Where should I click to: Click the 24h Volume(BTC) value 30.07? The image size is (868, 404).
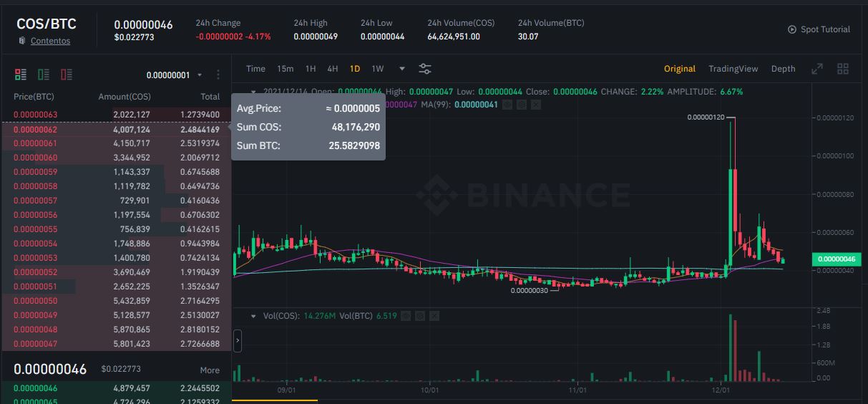pyautogui.click(x=528, y=37)
